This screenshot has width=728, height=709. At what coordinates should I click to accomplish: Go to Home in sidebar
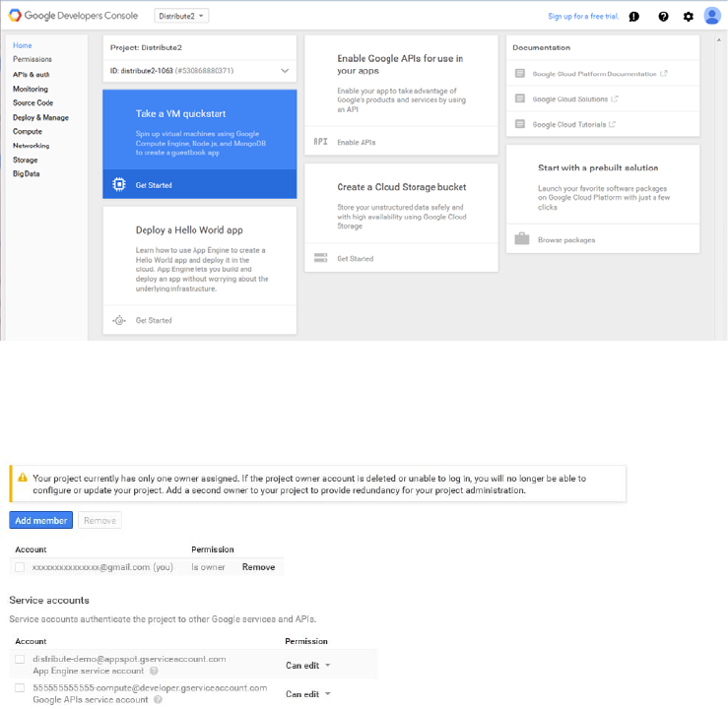click(23, 45)
